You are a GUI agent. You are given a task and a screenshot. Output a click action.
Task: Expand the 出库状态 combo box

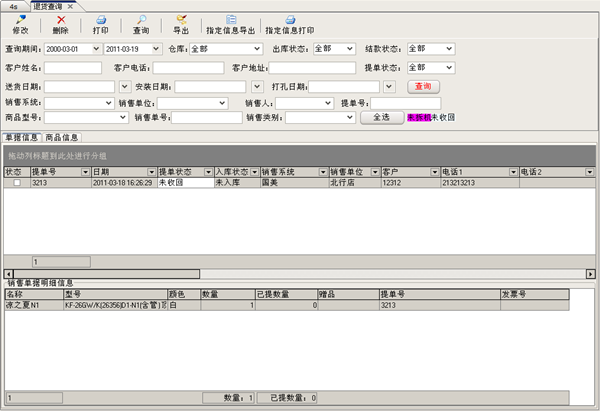[x=349, y=48]
